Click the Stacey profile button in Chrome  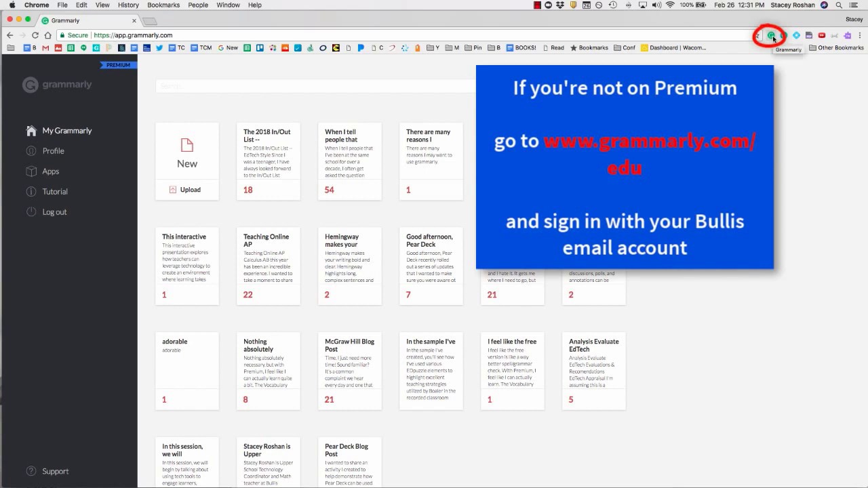pos(854,20)
